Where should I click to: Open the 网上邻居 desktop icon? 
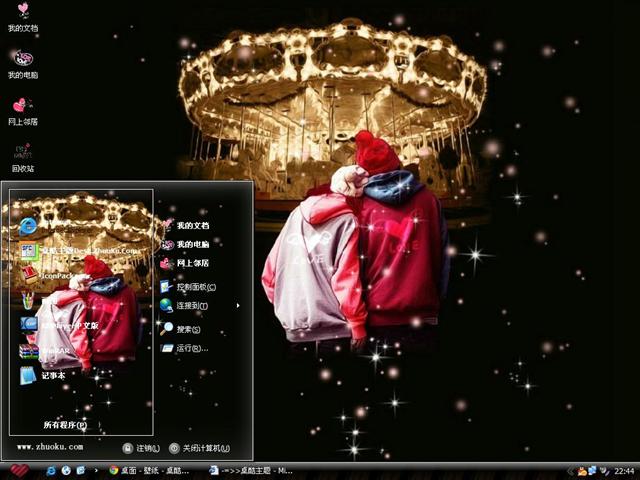(23, 111)
